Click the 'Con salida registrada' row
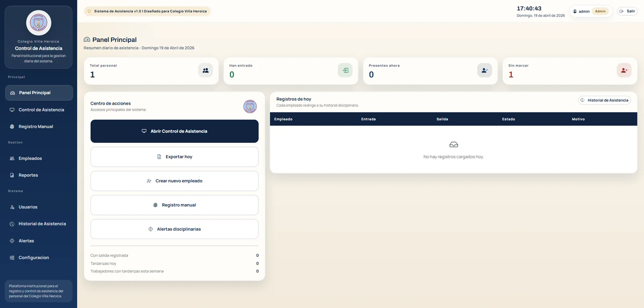644x308 pixels. coord(174,256)
